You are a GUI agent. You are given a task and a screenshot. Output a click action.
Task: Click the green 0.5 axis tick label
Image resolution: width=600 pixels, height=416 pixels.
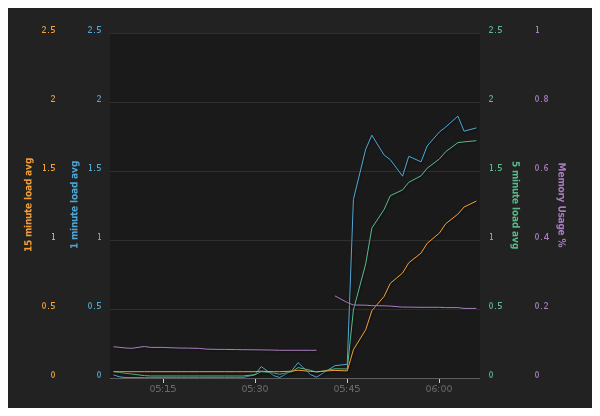coord(496,306)
